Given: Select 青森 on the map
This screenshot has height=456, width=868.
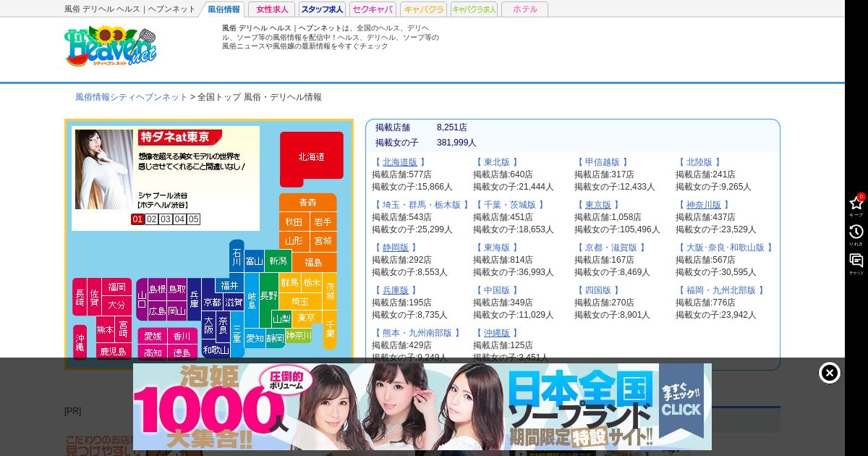Looking at the screenshot, I should pos(308,203).
